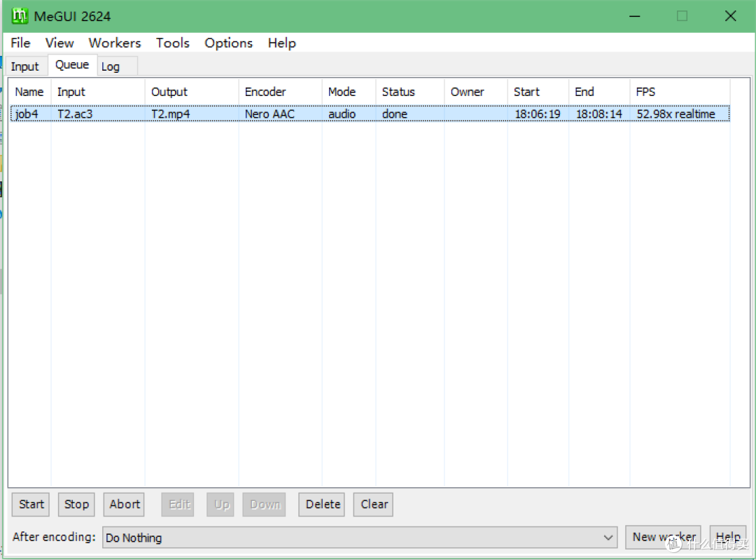Click the 18:08:14 end time cell

point(599,114)
